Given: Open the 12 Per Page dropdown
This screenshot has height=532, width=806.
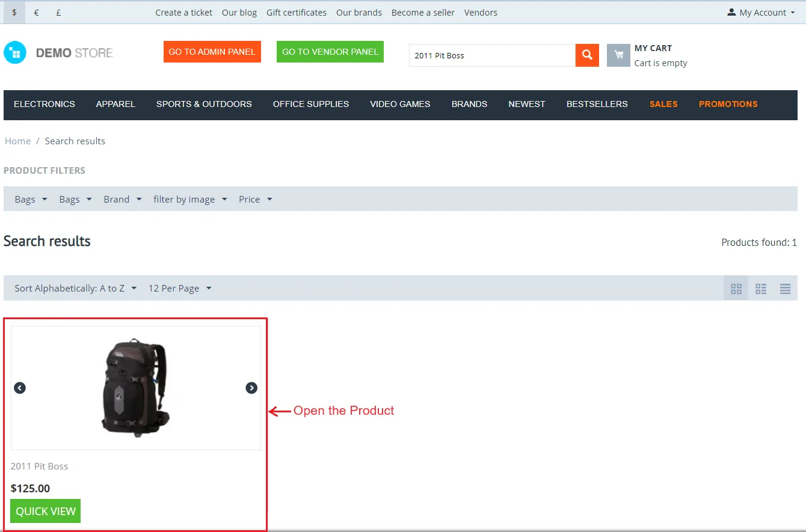Looking at the screenshot, I should [x=180, y=288].
